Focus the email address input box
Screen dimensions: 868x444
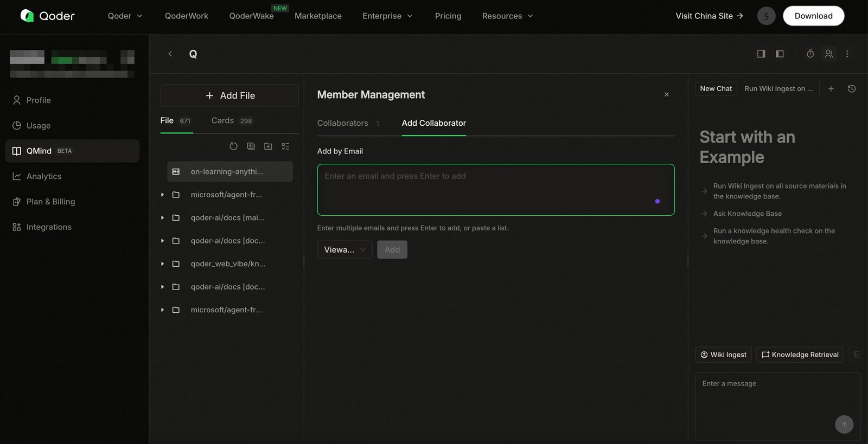[496, 190]
